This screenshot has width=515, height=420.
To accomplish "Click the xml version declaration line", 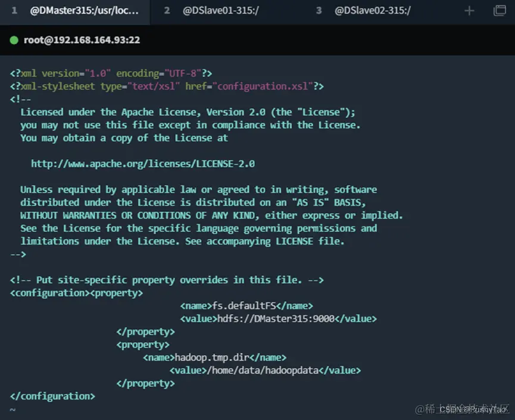I will point(111,73).
